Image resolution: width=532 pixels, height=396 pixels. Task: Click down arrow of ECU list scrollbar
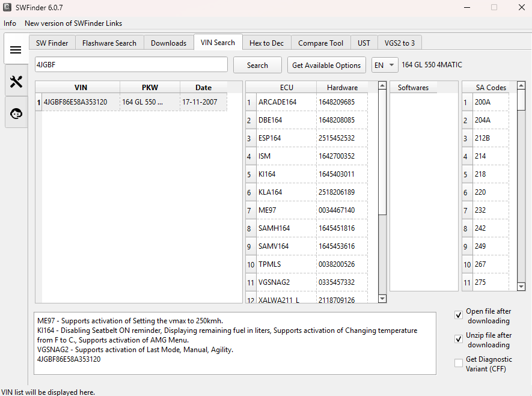click(x=382, y=299)
